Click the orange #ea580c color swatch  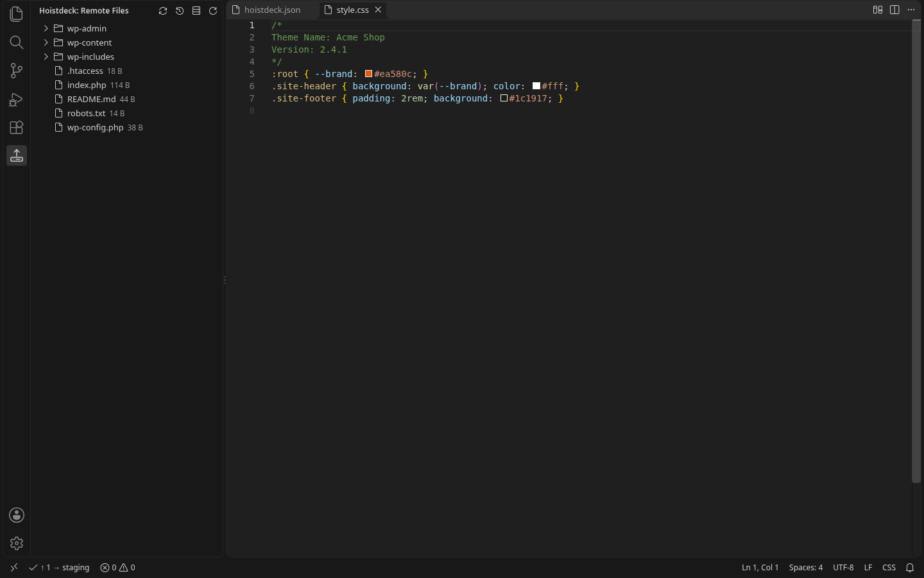(x=368, y=74)
